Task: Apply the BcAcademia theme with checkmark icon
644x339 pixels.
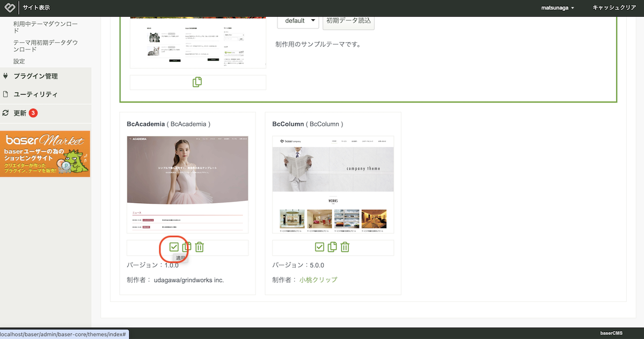Action: point(174,247)
